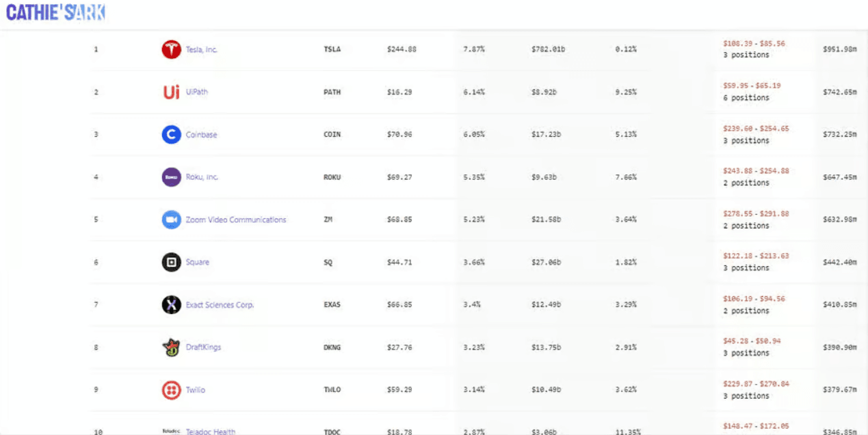Screen dimensions: 868x435
Task: Open the Teladoc Health link
Action: point(211,432)
